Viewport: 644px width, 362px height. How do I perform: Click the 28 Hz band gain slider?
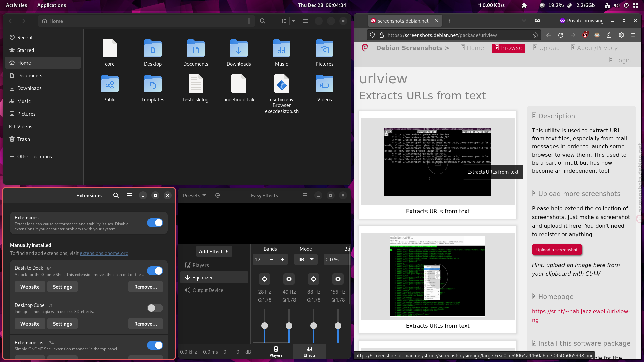(x=265, y=326)
